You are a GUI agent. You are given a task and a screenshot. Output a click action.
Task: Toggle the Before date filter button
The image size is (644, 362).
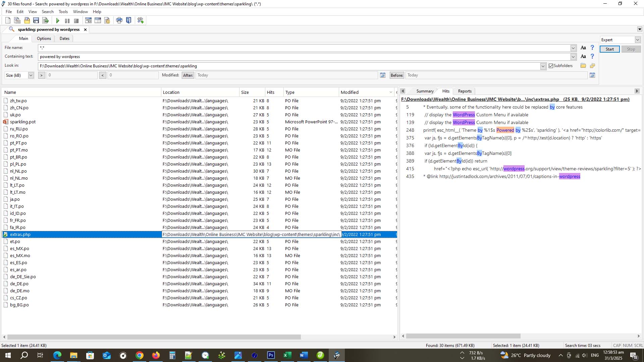(x=397, y=75)
